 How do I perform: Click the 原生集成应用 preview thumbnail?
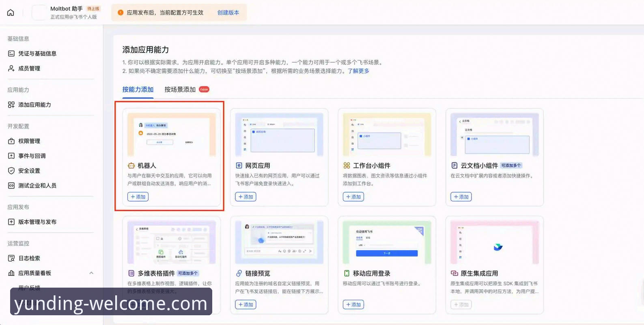pyautogui.click(x=495, y=243)
